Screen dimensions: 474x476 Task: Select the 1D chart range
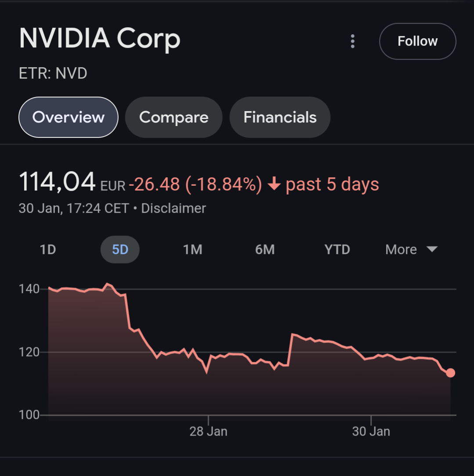48,249
